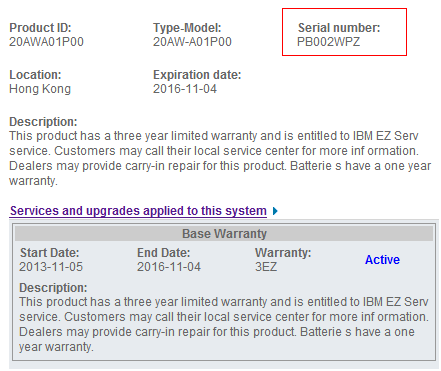The width and height of the screenshot is (441, 371).
Task: Open Services and upgrades applied link
Action: point(138,211)
